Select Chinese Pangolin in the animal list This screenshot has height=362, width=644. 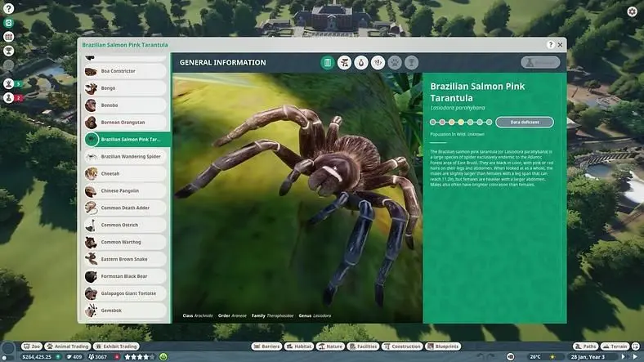(126, 191)
